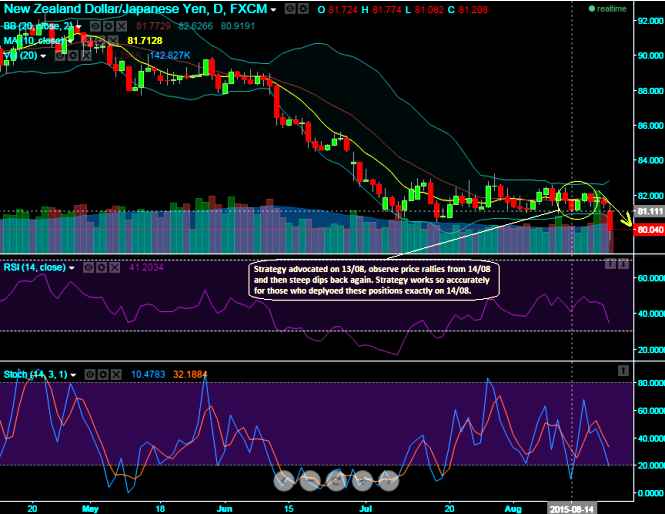Open Bollinger Bands indicator settings gear

(x=109, y=26)
